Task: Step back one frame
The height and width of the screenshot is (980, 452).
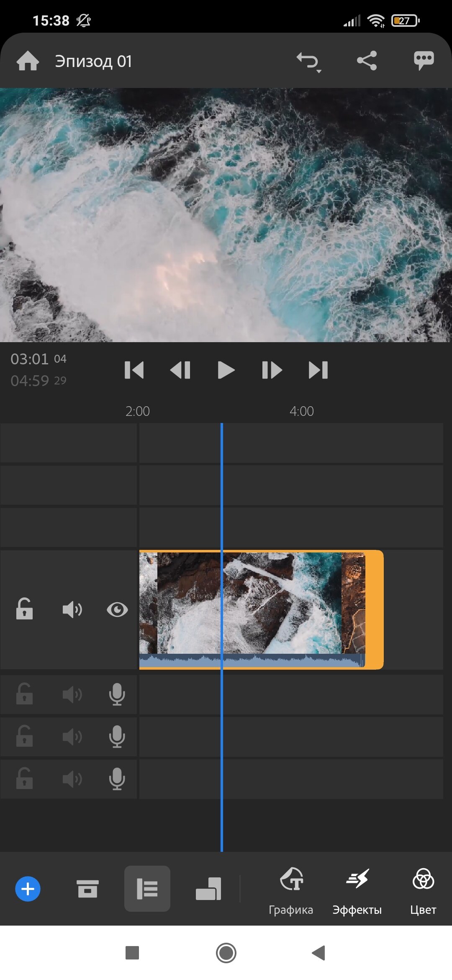Action: click(180, 370)
